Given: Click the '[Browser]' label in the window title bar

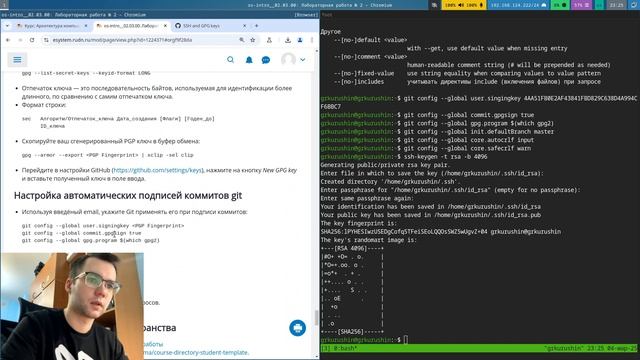Looking at the screenshot, I should click(x=306, y=15).
